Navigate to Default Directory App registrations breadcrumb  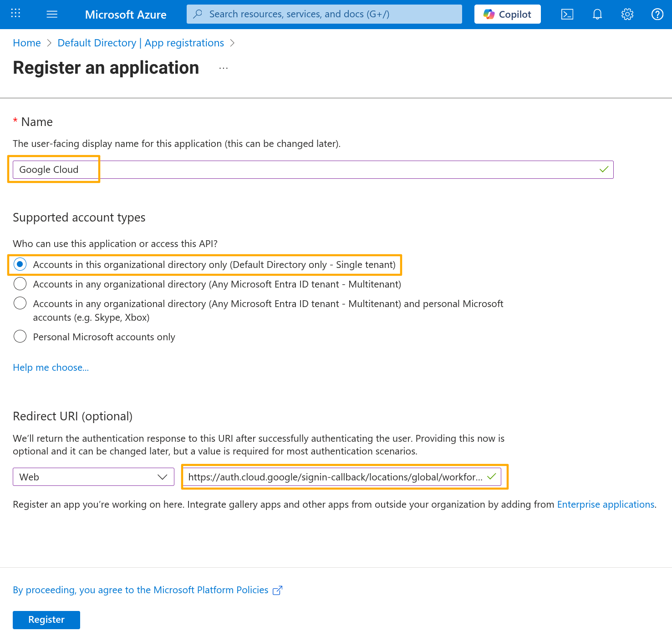(141, 43)
